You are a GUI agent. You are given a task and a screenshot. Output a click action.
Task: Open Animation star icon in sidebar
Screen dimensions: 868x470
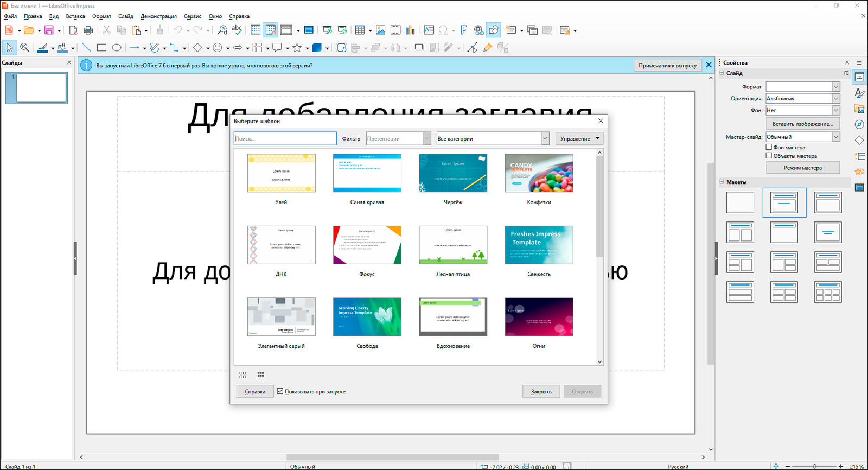(859, 172)
